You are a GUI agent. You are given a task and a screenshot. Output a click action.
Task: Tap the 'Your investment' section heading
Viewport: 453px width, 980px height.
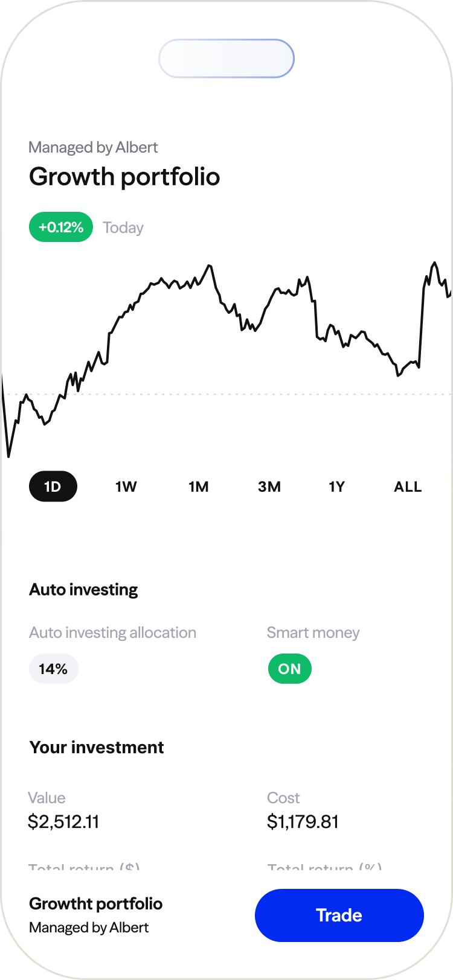[97, 747]
